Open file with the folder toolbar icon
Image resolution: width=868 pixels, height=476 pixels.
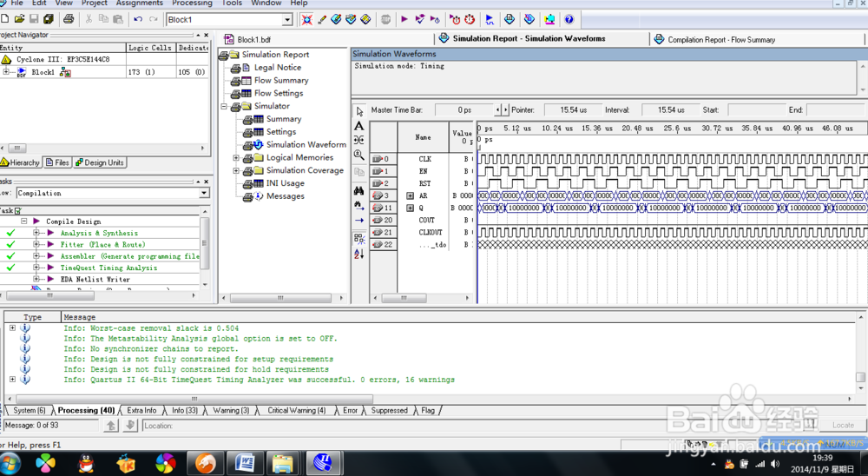coord(19,19)
